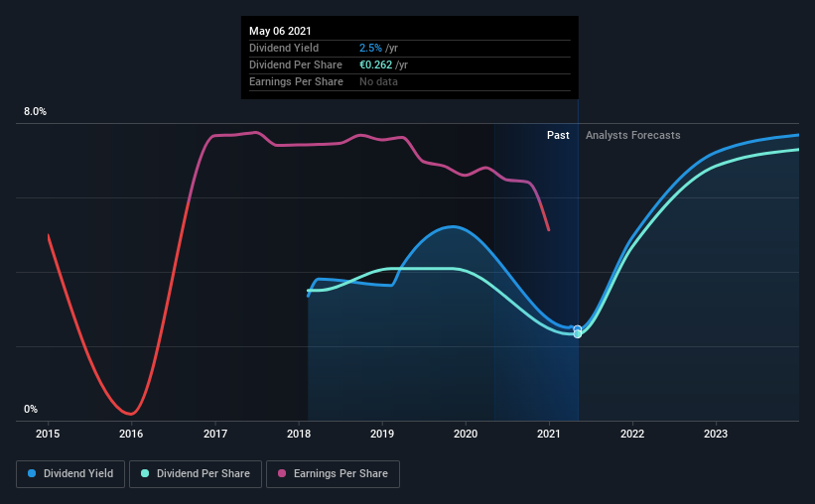Click the teal data point marker at May 2021
815x504 pixels.
(x=578, y=334)
